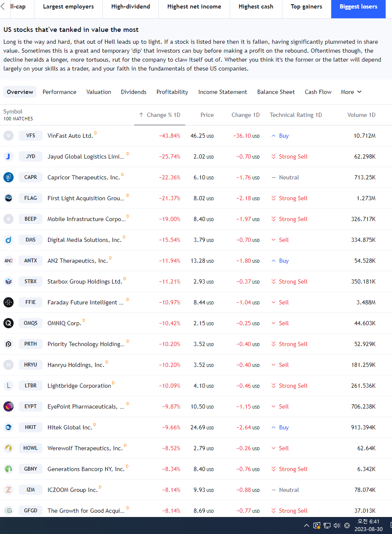Switch to Top gainers tab
The height and width of the screenshot is (534, 392).
pyautogui.click(x=306, y=6)
